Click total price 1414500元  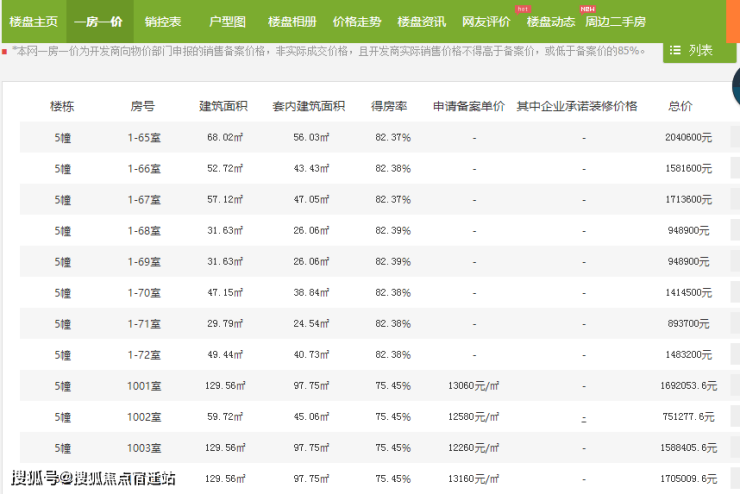(689, 293)
